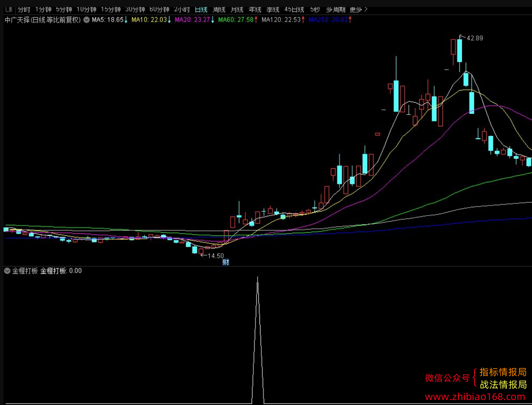
Task: Click the 42.89 high price label
Action: point(475,38)
